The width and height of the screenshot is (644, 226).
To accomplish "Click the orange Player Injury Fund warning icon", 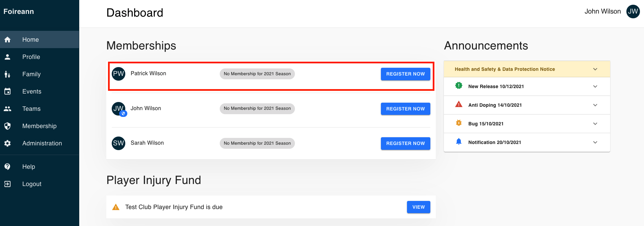I will (x=116, y=207).
